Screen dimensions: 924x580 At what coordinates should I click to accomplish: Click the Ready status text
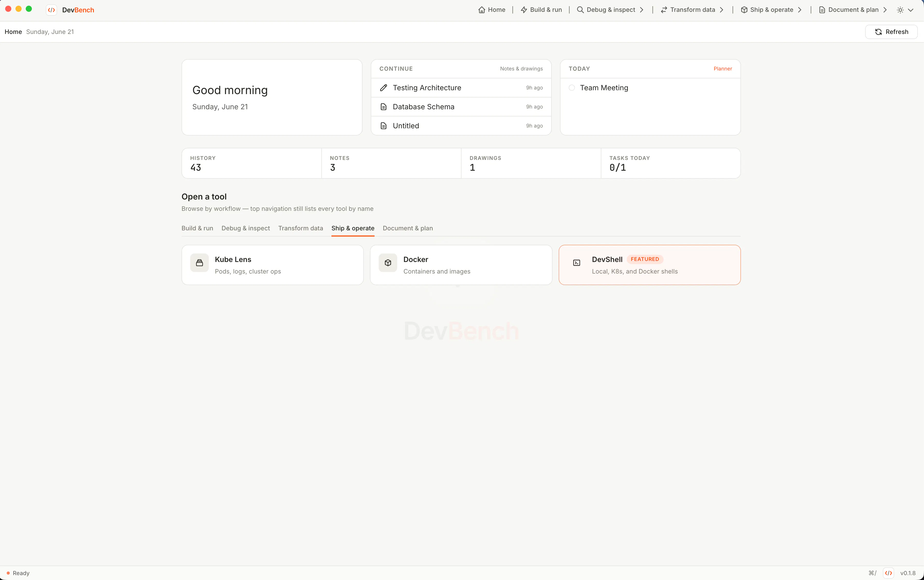tap(21, 573)
